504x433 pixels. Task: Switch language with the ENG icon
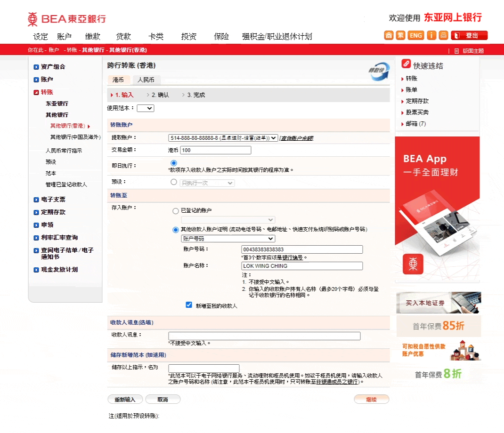416,35
